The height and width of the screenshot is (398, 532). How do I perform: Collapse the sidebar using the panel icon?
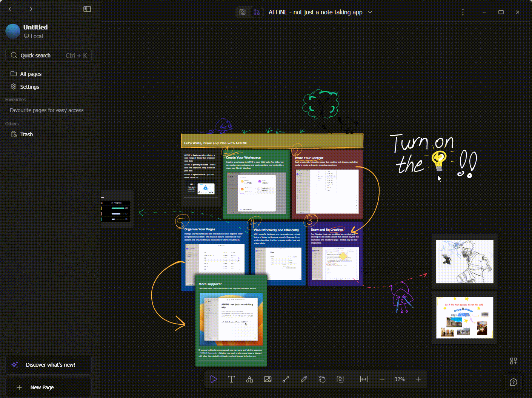[x=87, y=9]
